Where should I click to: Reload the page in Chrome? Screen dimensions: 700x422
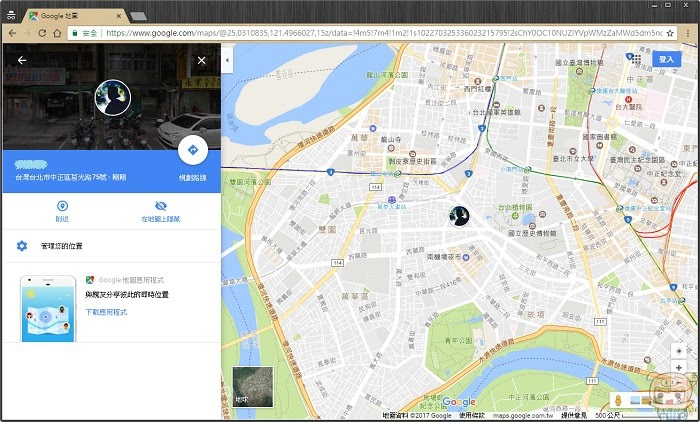(x=42, y=33)
